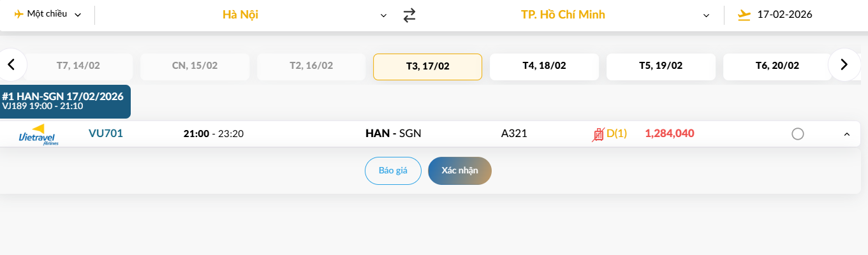Image resolution: width=868 pixels, height=255 pixels.
Task: Click the no-baggage luggage icon on VU701
Action: click(598, 134)
